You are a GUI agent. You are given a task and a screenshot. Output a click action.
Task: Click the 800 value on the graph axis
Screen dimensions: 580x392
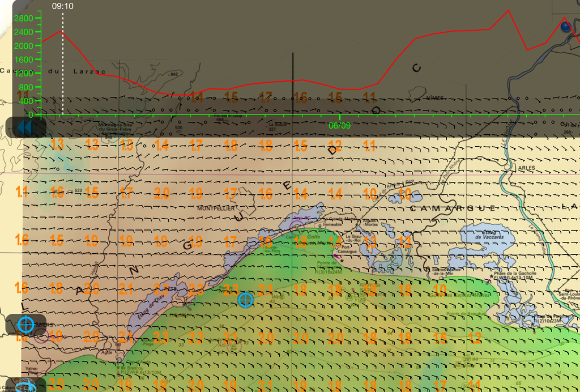(25, 87)
